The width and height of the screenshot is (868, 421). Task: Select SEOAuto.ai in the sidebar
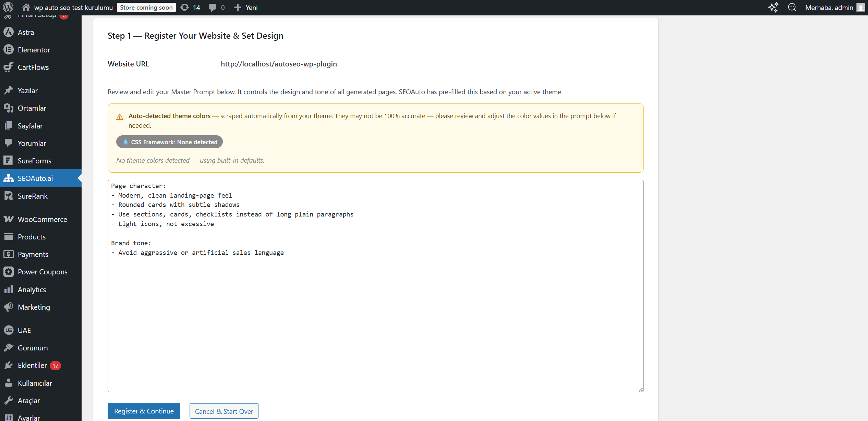(x=35, y=178)
